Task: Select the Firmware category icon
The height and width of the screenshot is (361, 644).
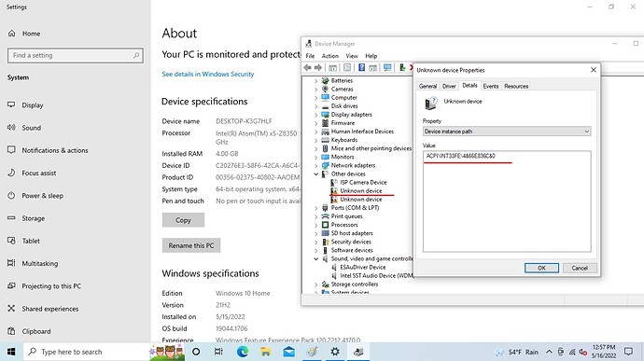Action: click(326, 123)
